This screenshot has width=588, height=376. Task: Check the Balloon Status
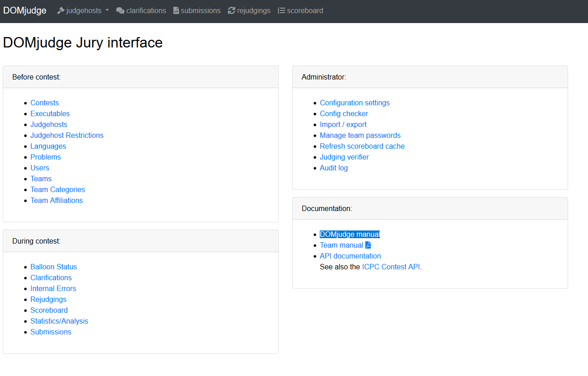coord(53,267)
